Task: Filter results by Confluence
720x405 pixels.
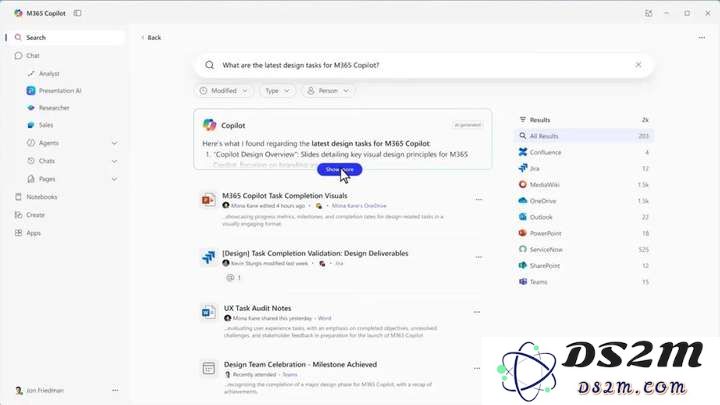Action: click(x=584, y=152)
